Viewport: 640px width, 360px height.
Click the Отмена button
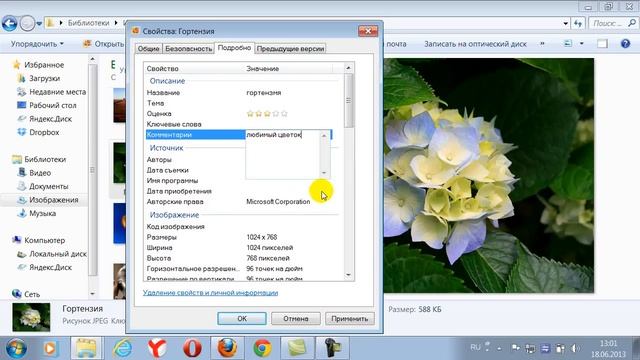(296, 318)
